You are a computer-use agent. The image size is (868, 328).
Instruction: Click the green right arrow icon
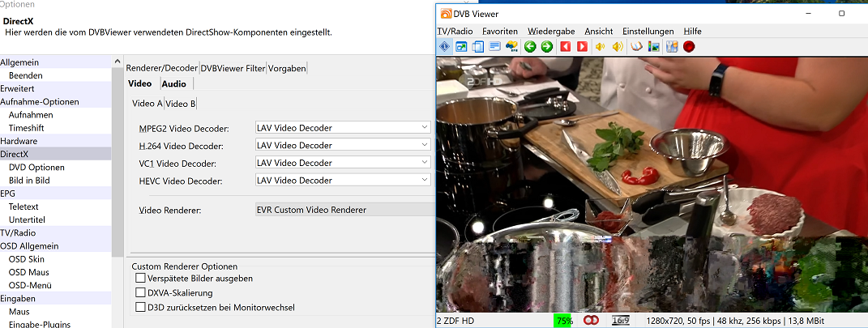(547, 47)
